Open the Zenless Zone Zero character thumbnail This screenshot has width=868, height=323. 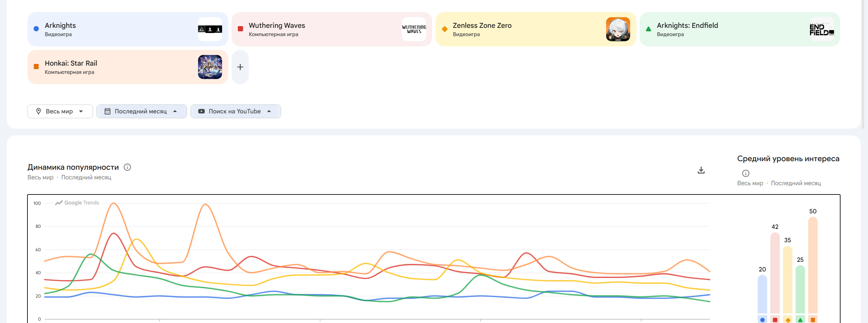[x=618, y=29]
